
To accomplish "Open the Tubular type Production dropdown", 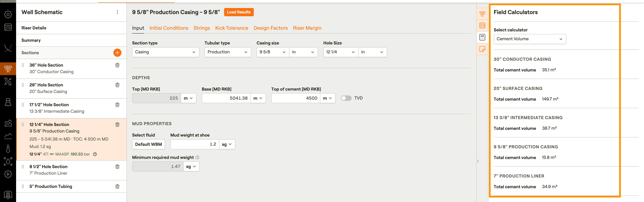I will [x=228, y=52].
